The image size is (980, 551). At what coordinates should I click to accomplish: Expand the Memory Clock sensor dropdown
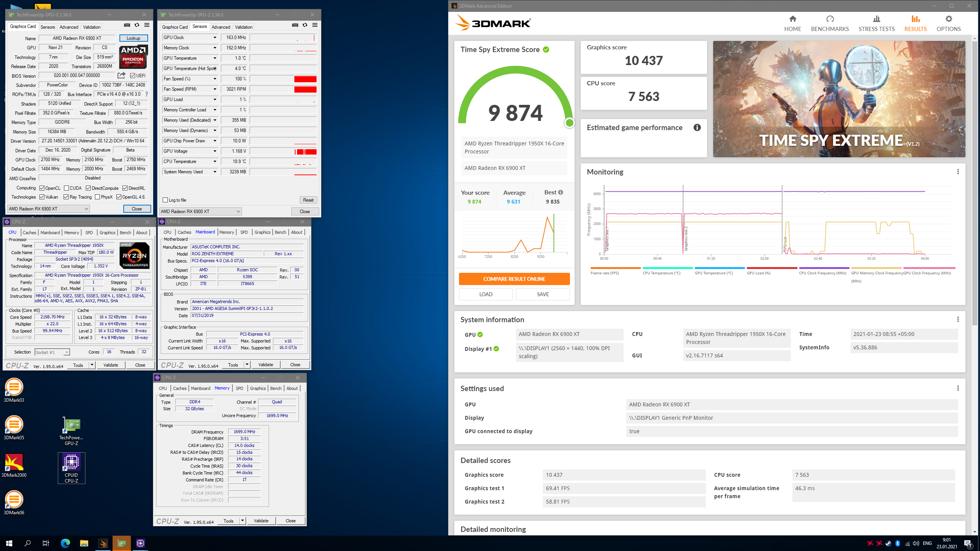tap(215, 48)
